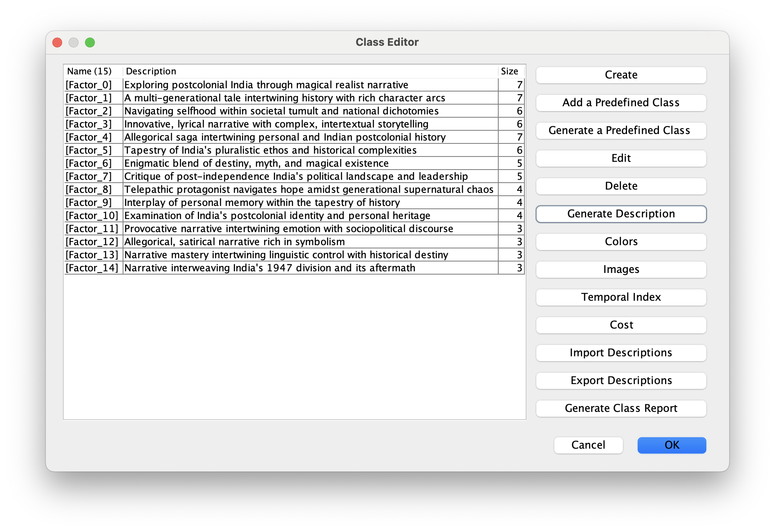Generate Class Report button click
Image resolution: width=775 pixels, height=532 pixels.
(x=620, y=409)
